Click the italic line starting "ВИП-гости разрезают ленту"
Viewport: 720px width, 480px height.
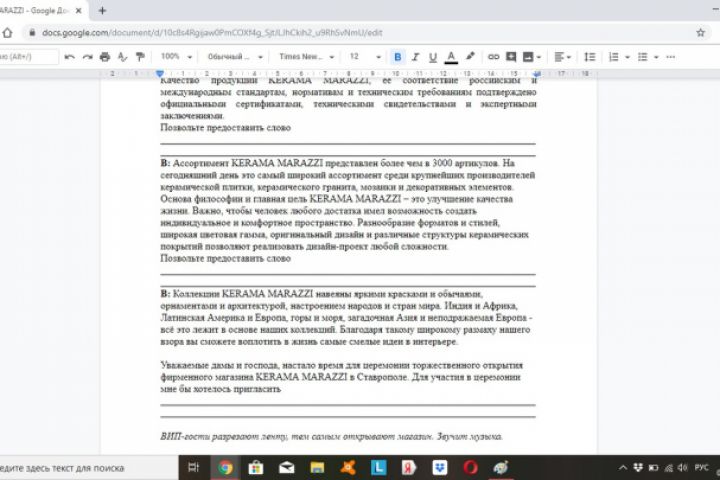tap(332, 436)
